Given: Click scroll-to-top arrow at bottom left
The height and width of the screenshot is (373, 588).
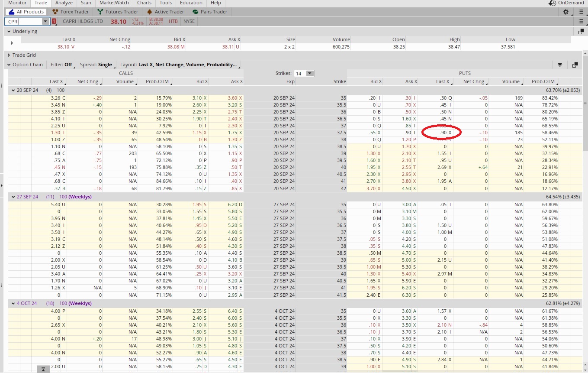Looking at the screenshot, I should point(43,369).
